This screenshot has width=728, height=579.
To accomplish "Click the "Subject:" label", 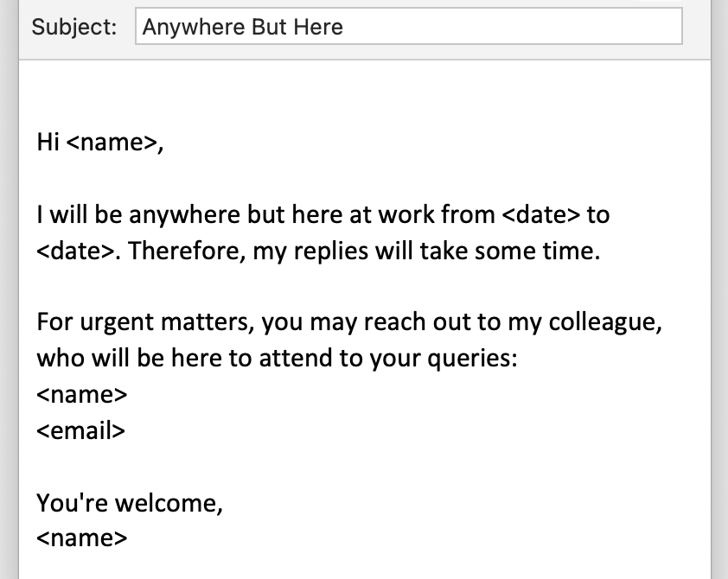I will pos(73,27).
